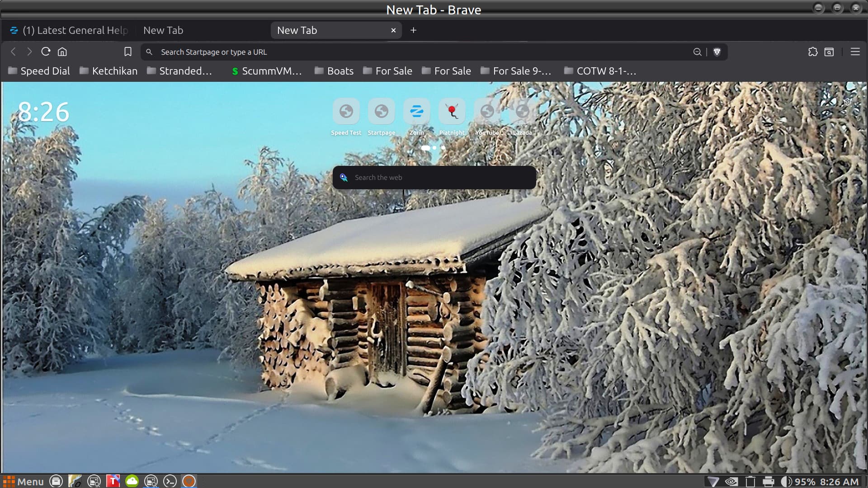Reload the current page
This screenshot has height=488, width=868.
tap(46, 52)
